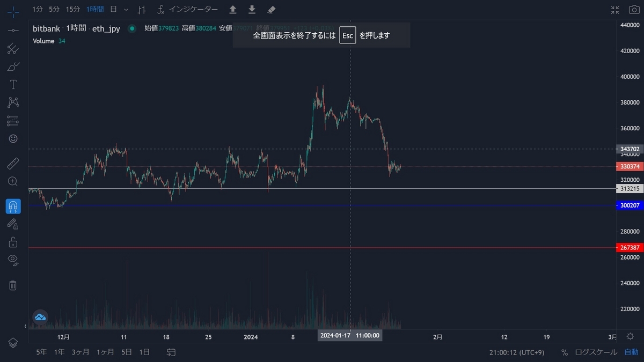The image size is (644, 362).
Task: Select the white horizontal line at 313215
Action: (x=322, y=189)
